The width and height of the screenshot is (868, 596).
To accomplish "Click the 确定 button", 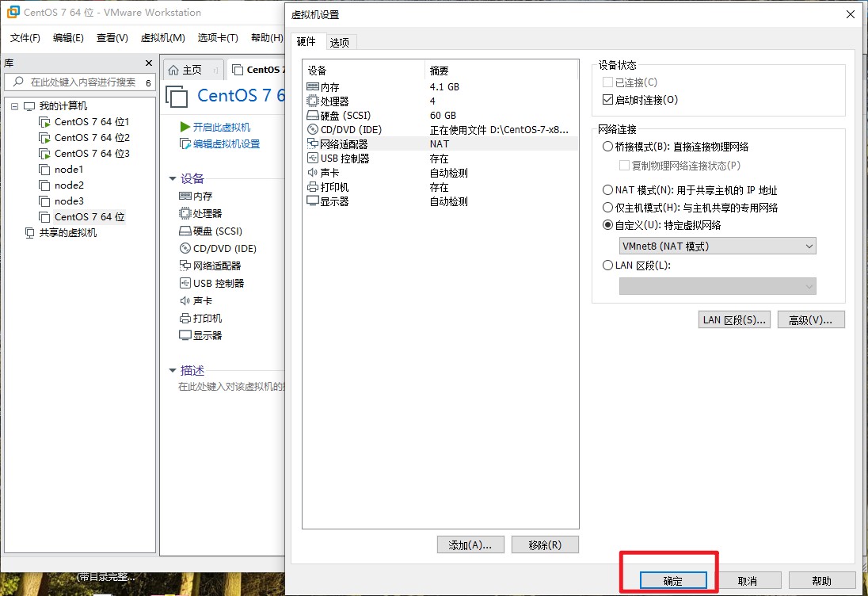I will point(673,580).
